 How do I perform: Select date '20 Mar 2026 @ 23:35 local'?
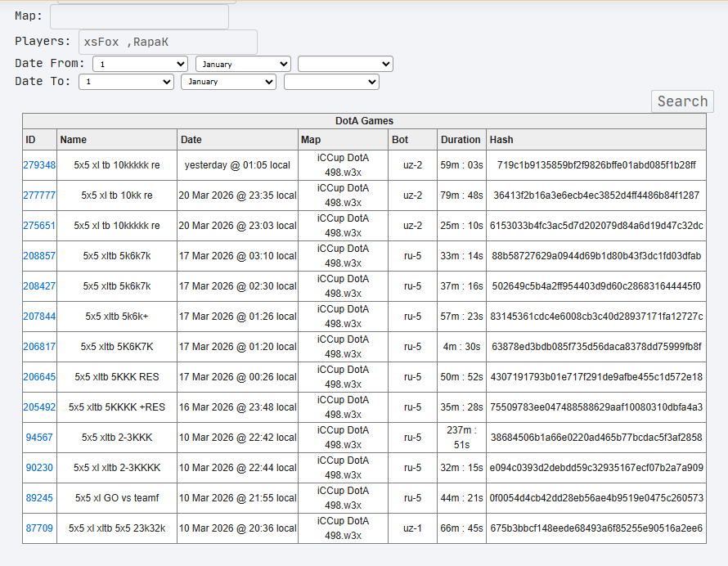click(x=238, y=195)
